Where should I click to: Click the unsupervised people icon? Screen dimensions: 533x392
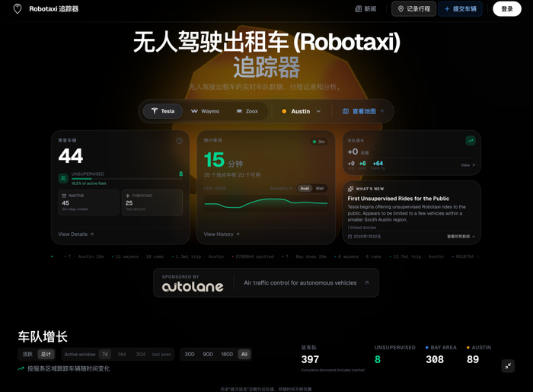coord(63,178)
